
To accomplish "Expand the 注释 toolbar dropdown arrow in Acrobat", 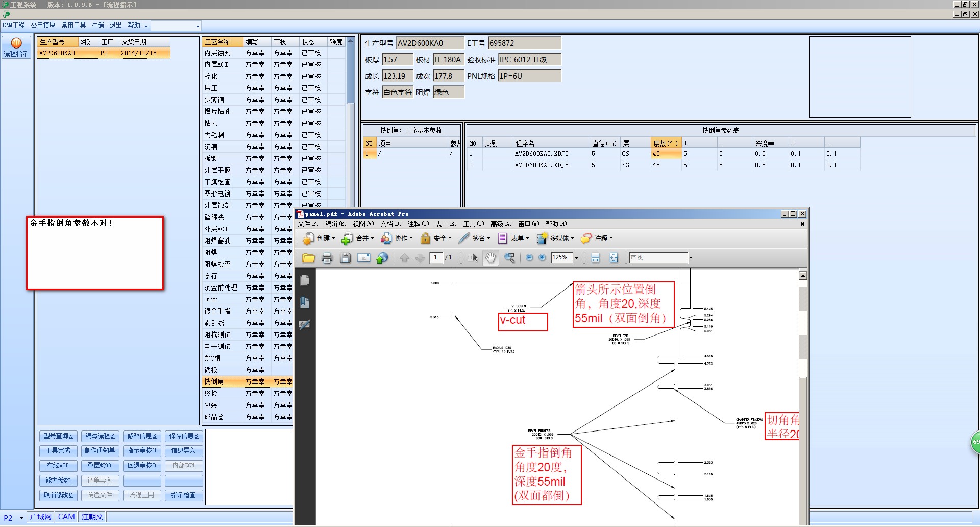I will pyautogui.click(x=611, y=238).
